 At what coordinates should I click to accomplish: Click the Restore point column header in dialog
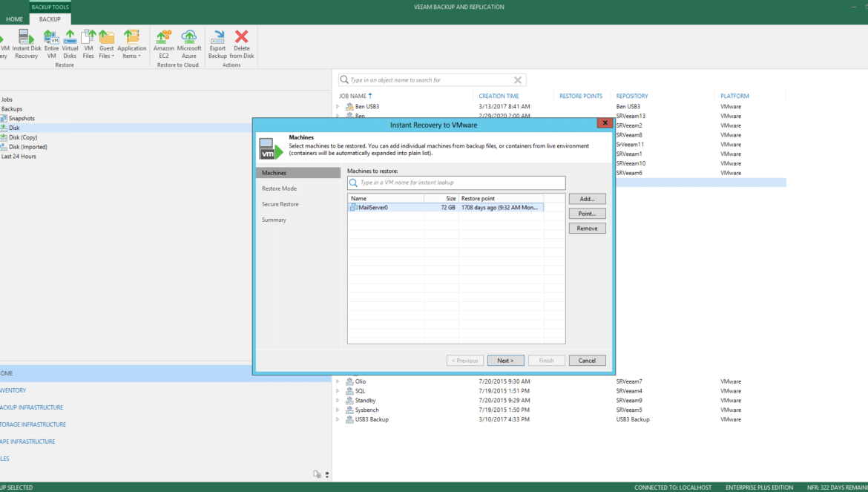click(501, 198)
